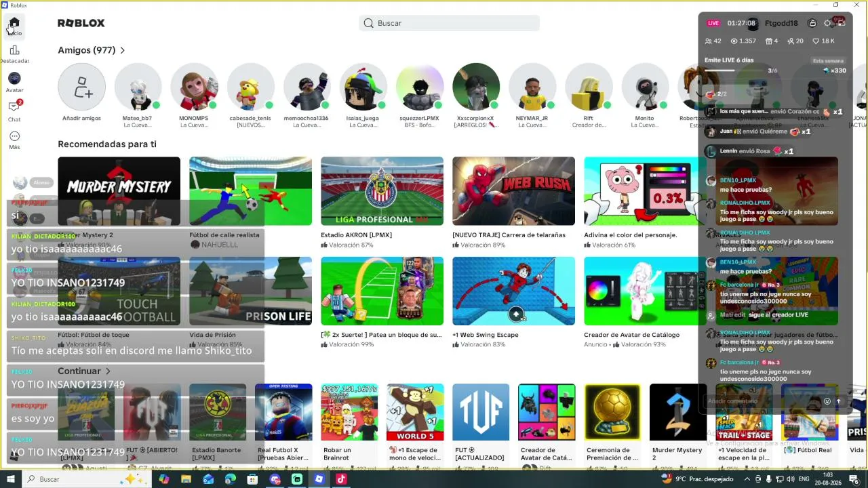Click the 'Estadio AKRON [LPMX]' game title
Screen dimensions: 868x488
356,235
